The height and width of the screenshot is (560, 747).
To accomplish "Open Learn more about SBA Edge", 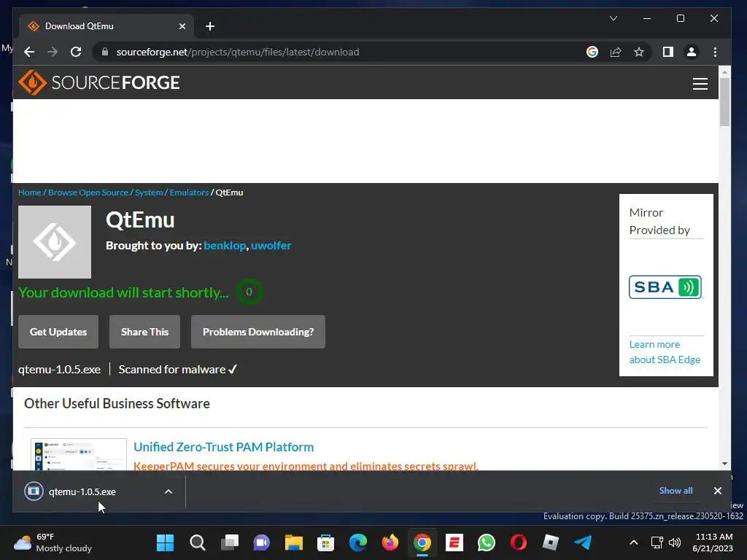I will [665, 352].
